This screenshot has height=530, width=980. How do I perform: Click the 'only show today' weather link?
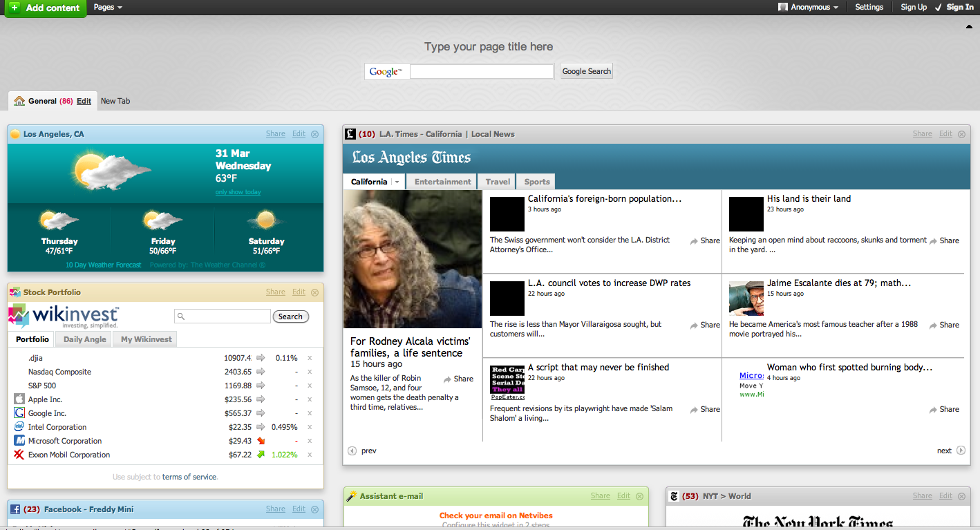point(238,192)
